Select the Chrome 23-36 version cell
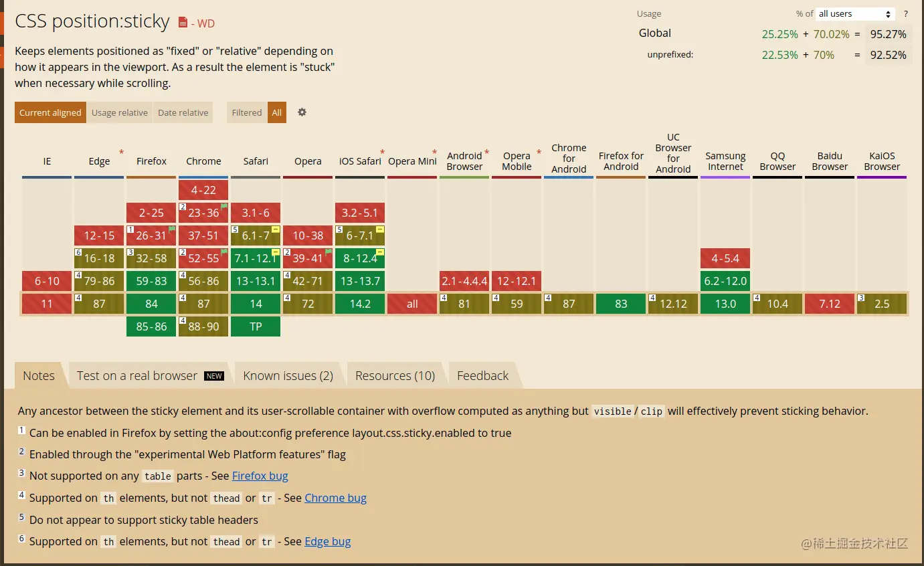The image size is (924, 566). 203,213
